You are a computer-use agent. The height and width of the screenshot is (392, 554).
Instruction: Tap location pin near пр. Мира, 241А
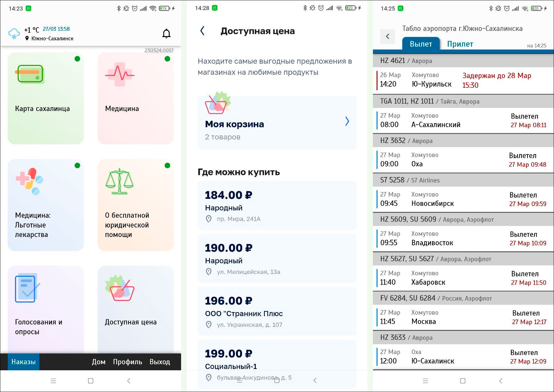tap(209, 219)
